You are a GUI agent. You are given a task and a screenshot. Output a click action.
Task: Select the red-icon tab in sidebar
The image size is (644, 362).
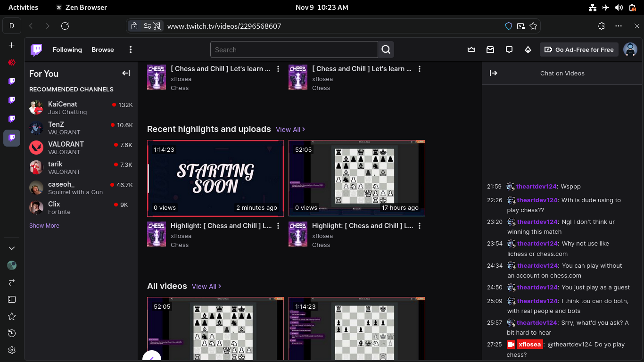12,62
